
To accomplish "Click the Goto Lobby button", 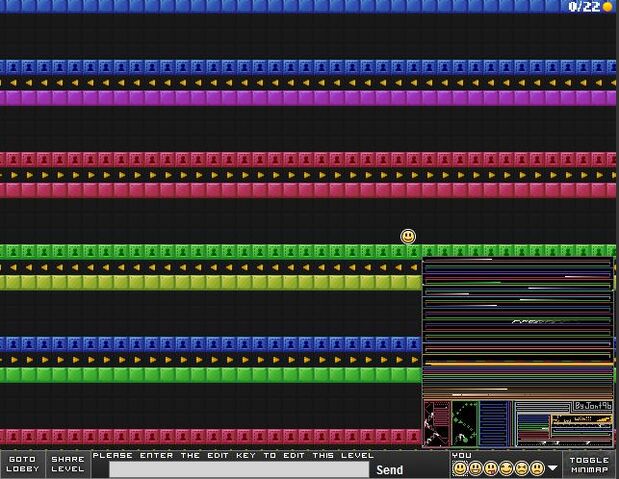I will [x=23, y=464].
